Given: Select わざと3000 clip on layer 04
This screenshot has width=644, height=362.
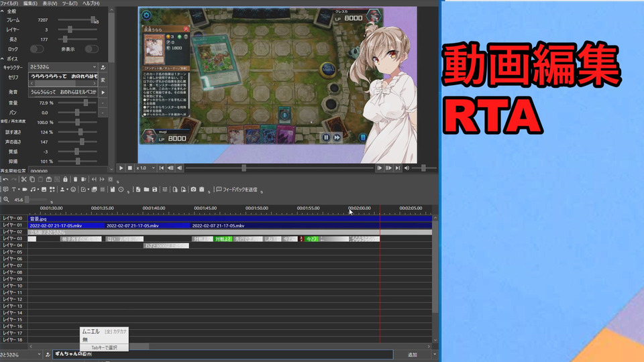Looking at the screenshot, I should pos(166,246).
